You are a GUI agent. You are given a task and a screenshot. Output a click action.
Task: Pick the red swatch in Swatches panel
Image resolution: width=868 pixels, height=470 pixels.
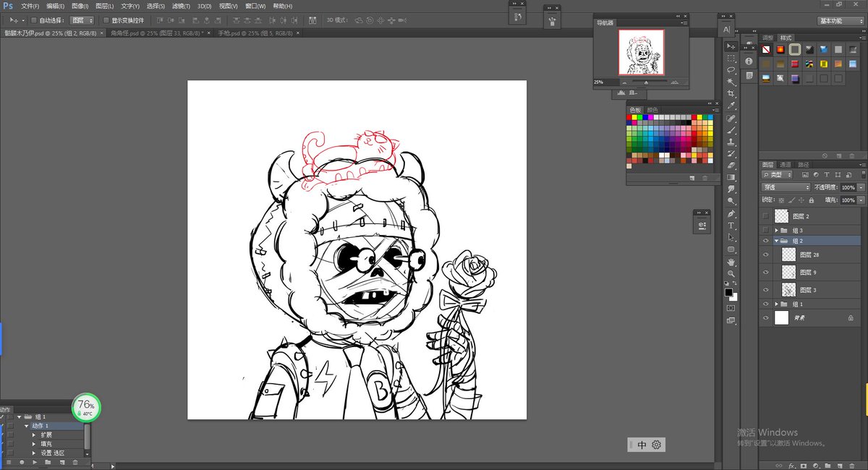(630, 117)
